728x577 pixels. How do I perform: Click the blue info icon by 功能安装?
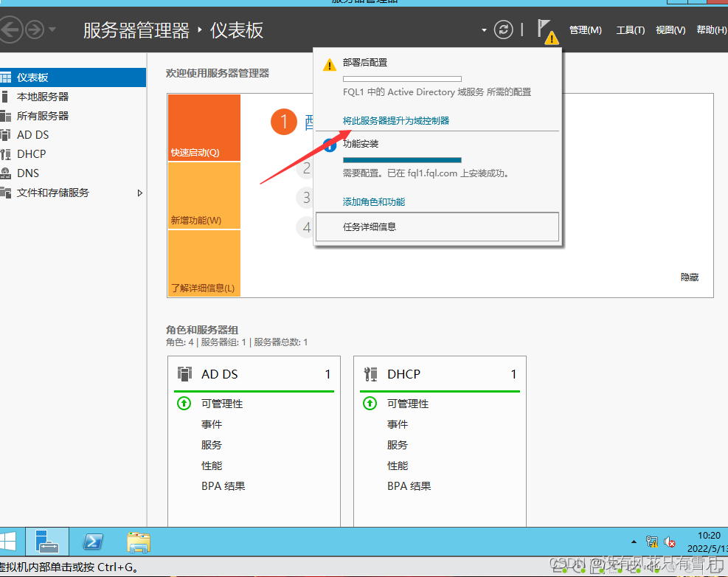(330, 146)
